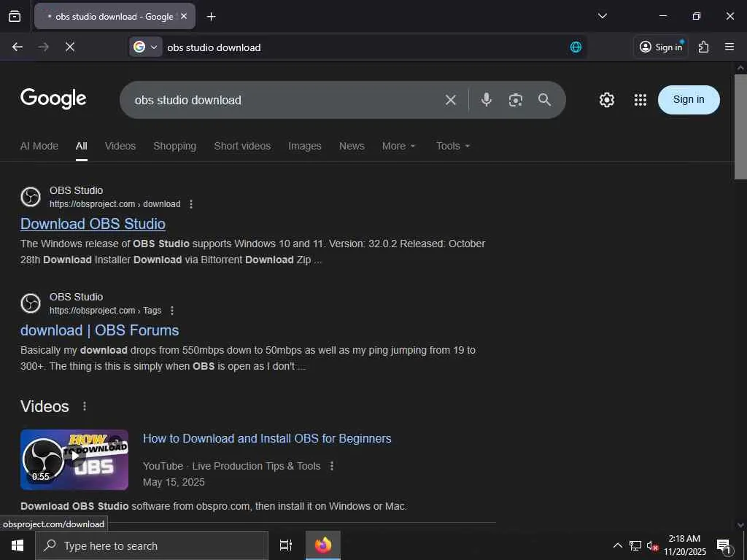Click the muted volume tray icon

pyautogui.click(x=652, y=545)
